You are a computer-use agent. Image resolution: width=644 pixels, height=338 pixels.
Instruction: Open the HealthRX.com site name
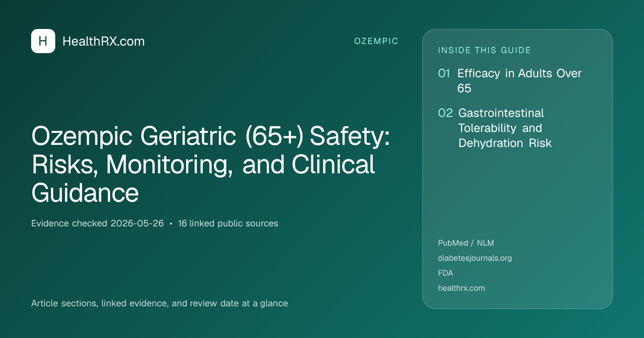104,41
